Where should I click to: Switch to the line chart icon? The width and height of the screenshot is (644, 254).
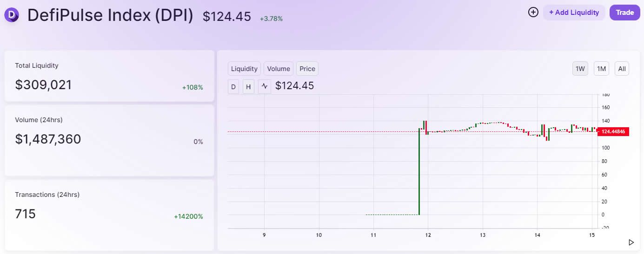[265, 86]
